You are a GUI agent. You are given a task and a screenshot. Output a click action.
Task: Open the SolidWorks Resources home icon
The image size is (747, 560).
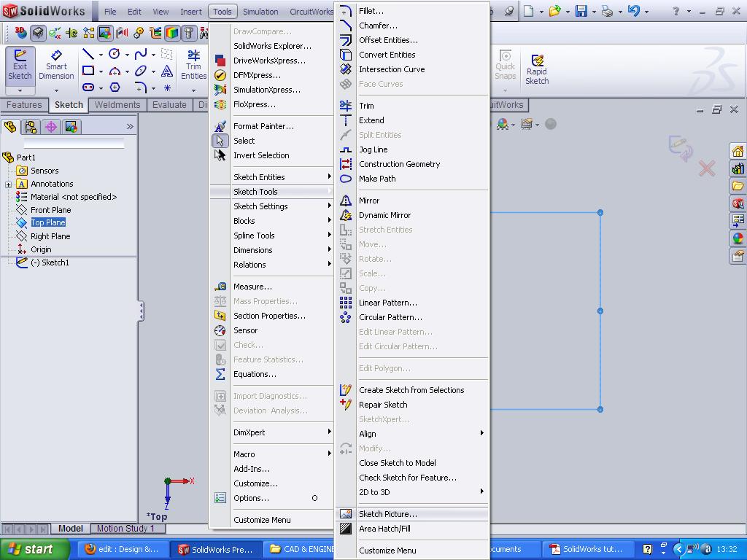(x=738, y=152)
